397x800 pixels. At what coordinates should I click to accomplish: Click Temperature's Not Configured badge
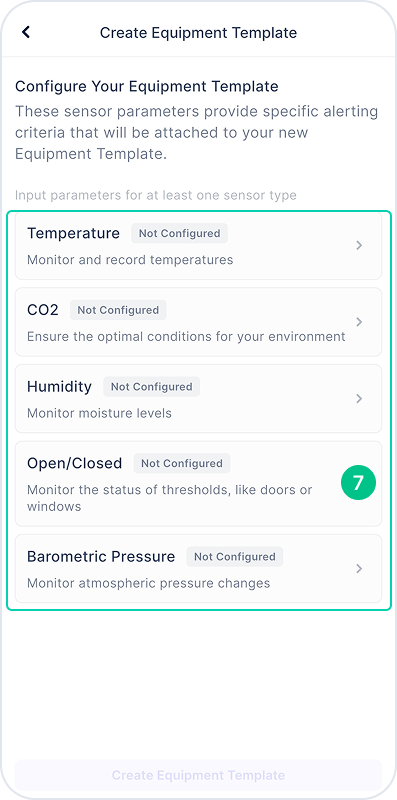coord(180,234)
